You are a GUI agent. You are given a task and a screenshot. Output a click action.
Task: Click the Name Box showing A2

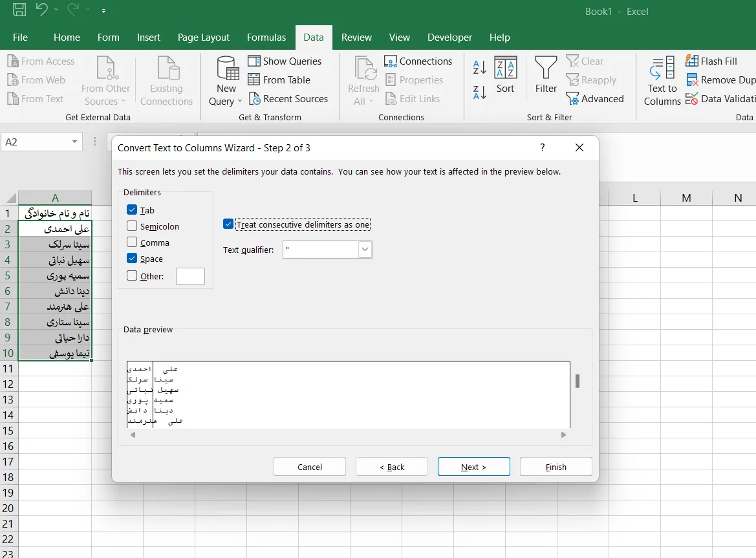(x=36, y=142)
